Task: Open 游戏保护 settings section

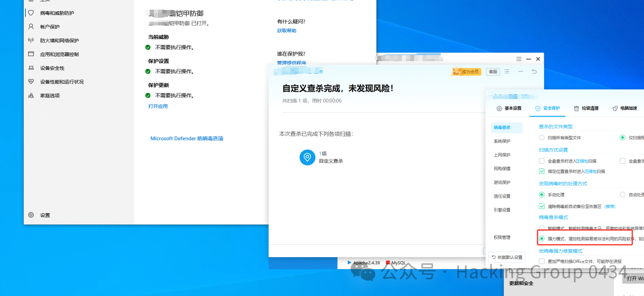Action: pyautogui.click(x=502, y=182)
